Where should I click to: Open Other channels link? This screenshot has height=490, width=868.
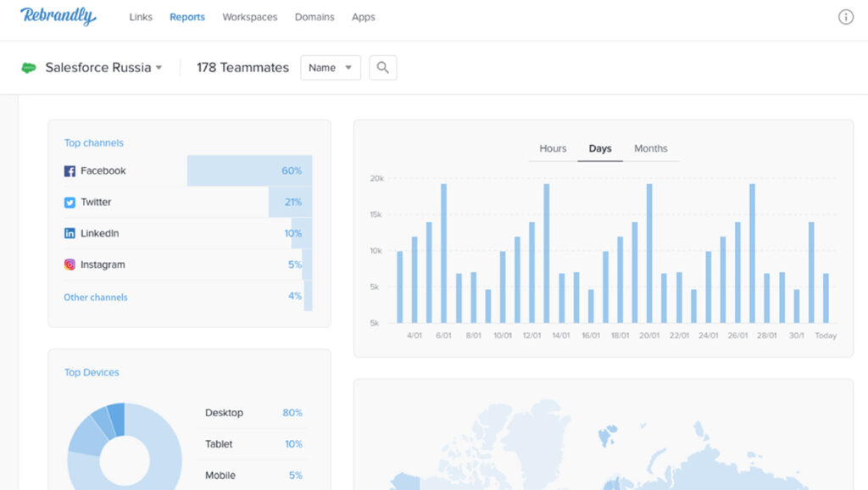tap(95, 298)
